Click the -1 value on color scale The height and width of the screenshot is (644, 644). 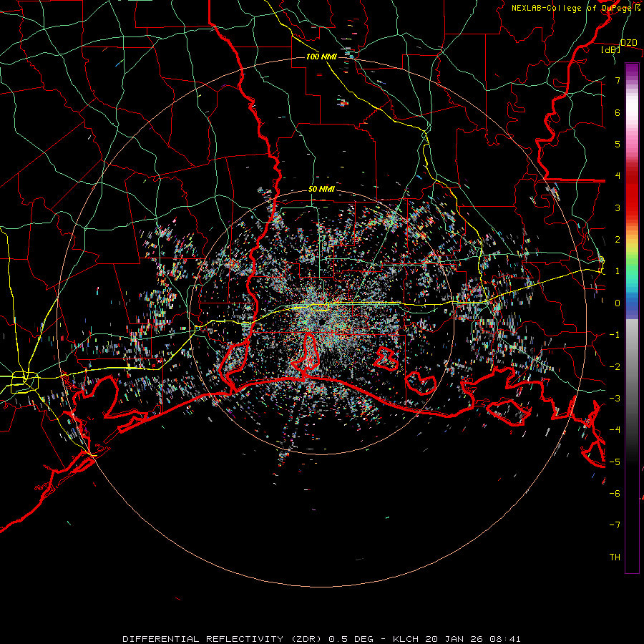(x=615, y=335)
